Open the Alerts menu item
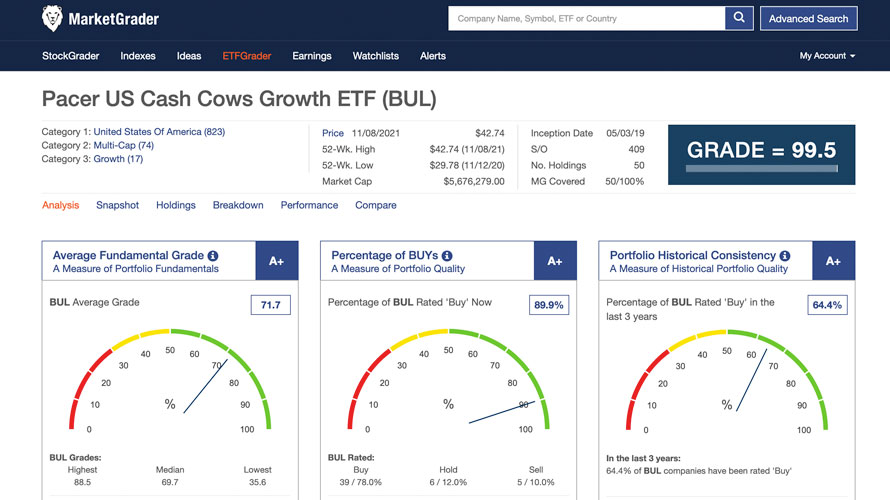Screen dimensions: 890x500 [433, 56]
